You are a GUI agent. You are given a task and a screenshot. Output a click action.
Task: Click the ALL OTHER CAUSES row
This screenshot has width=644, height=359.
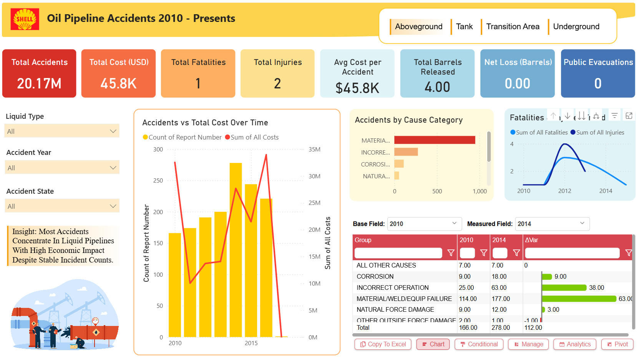tap(492, 265)
